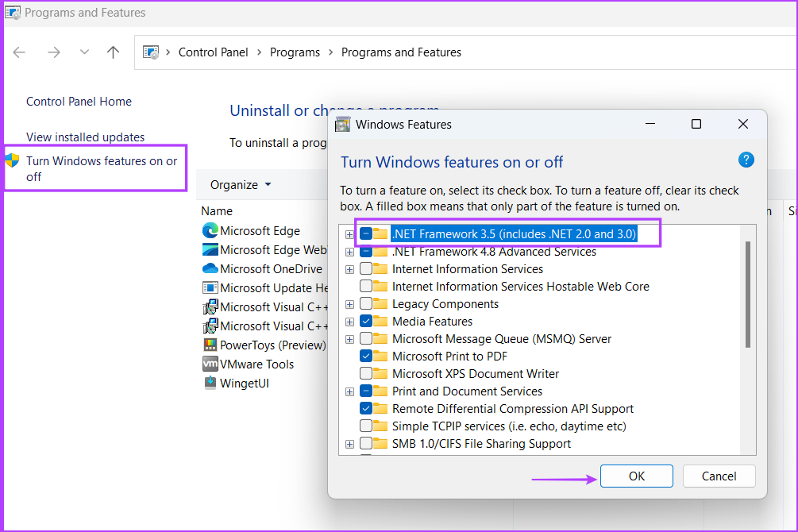Select the Microsoft XPS Document Writer item
The width and height of the screenshot is (798, 532).
tap(476, 373)
